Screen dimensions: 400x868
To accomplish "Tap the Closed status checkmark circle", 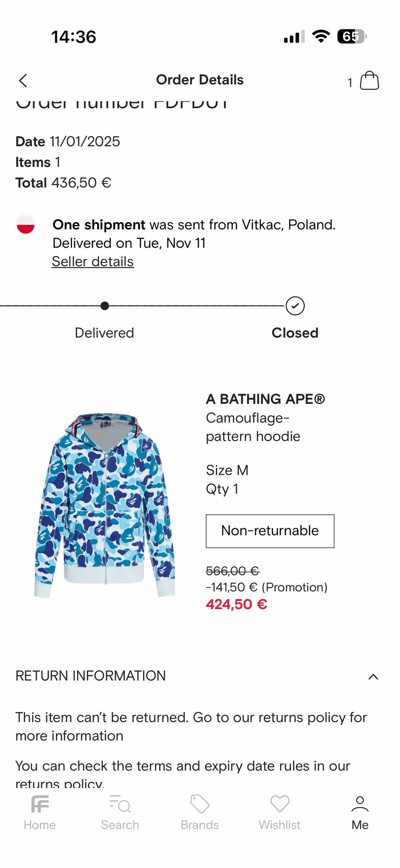I will pyautogui.click(x=295, y=306).
